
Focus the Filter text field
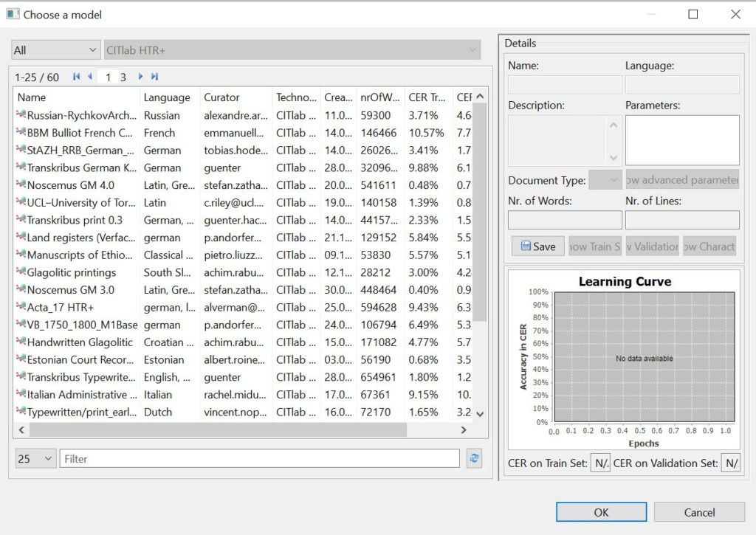[259, 458]
